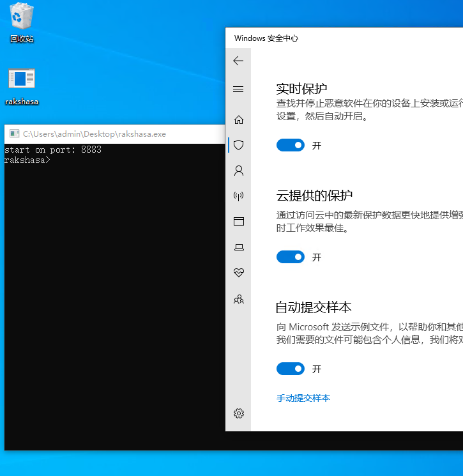
Task: Click the rakshasa> console prompt line
Action: coord(27,160)
